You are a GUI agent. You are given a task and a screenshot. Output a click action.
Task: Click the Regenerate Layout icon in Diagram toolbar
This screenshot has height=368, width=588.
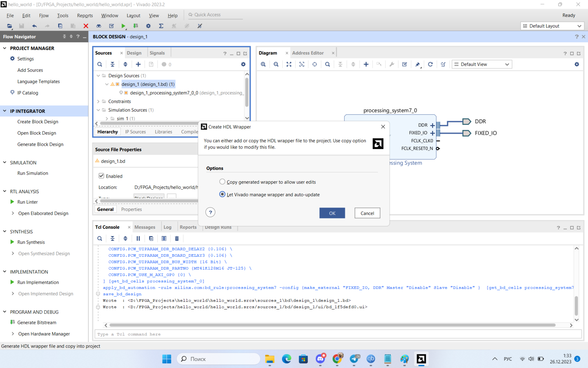[430, 64]
